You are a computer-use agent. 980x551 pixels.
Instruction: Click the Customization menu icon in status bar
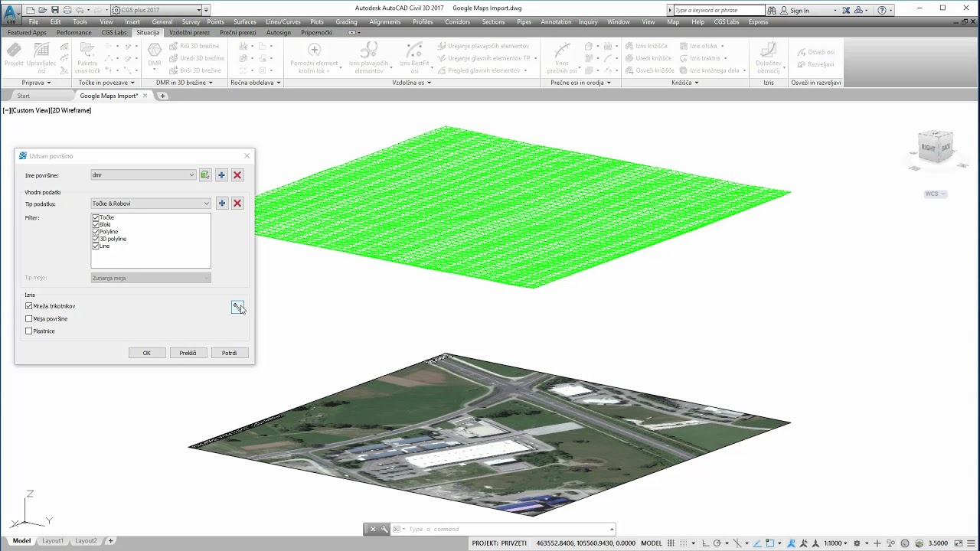click(972, 543)
